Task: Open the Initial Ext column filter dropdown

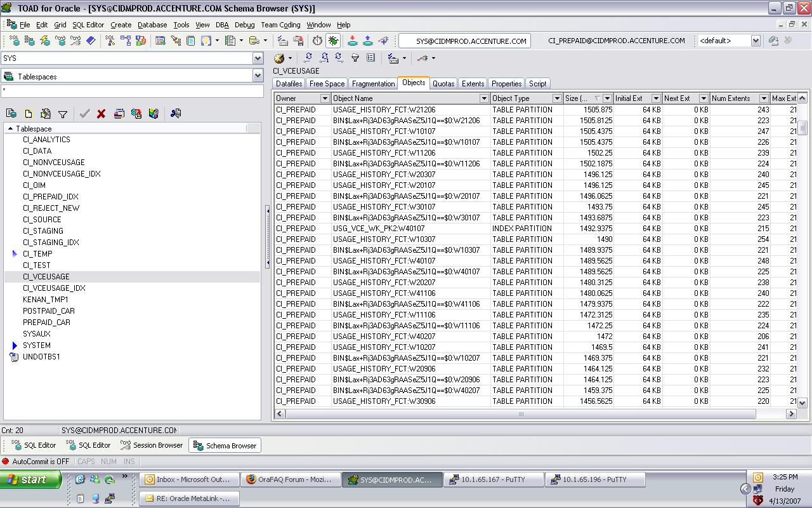Action: (656, 98)
